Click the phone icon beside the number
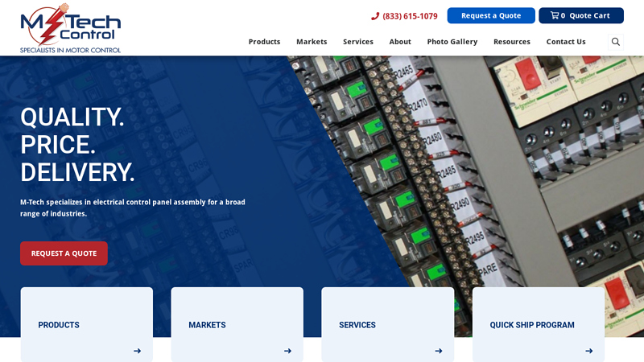Image resolution: width=644 pixels, height=362 pixels. (375, 16)
